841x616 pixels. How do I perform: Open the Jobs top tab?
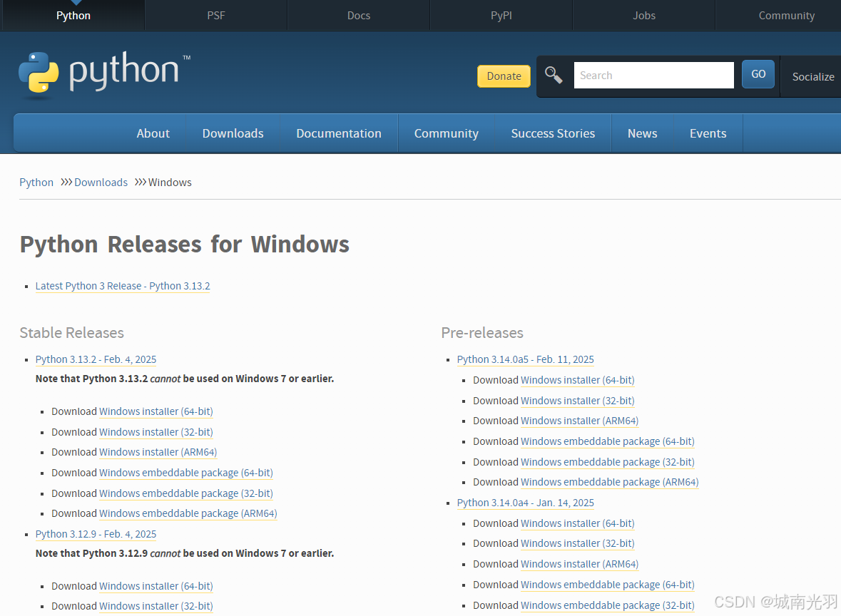pyautogui.click(x=644, y=16)
